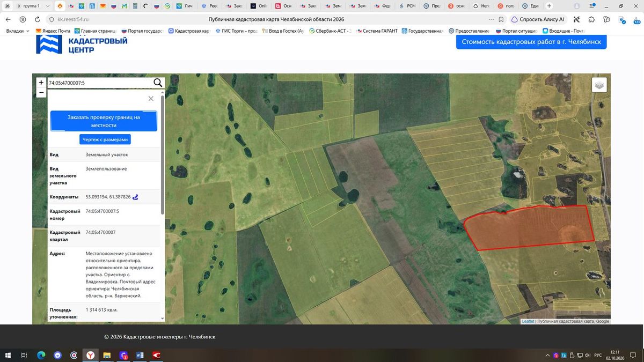This screenshot has height=362, width=644.
Task: Open 'Яндекс Почта' bookmark
Action: [53, 31]
